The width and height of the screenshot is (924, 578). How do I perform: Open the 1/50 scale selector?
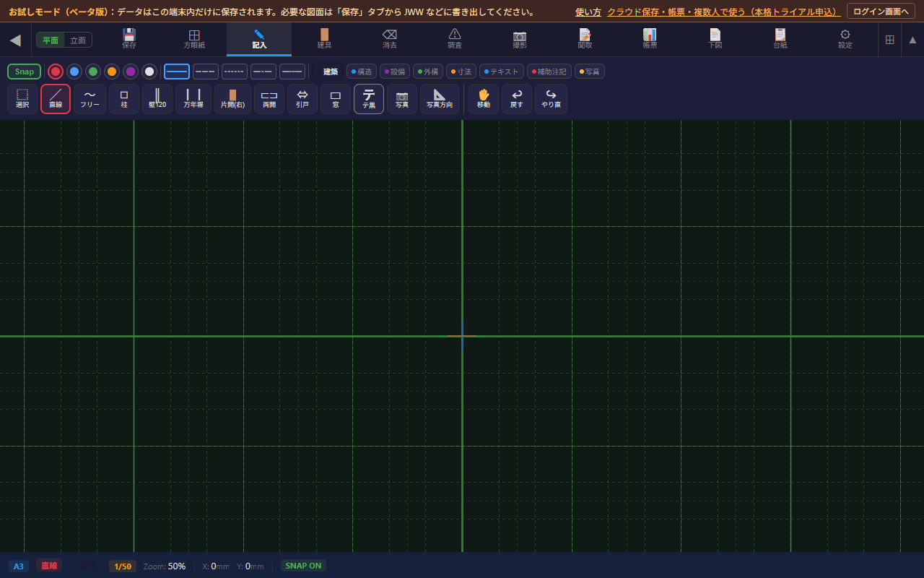[x=123, y=566]
